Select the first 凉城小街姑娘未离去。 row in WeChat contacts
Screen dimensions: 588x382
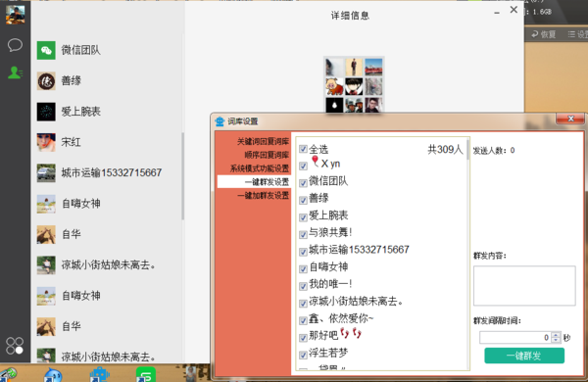point(108,265)
